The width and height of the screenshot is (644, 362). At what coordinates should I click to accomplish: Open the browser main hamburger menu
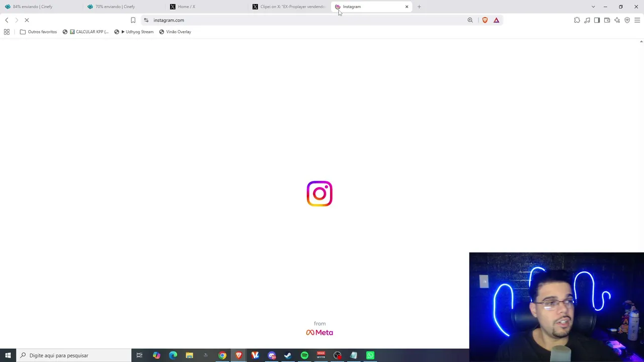coord(637,20)
